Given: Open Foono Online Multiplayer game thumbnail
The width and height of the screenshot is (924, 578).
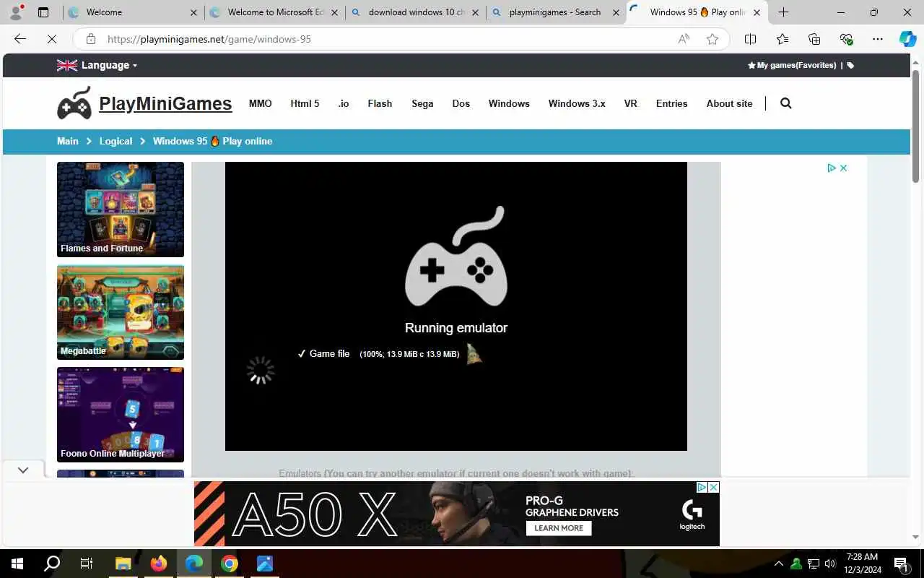Looking at the screenshot, I should tap(121, 415).
